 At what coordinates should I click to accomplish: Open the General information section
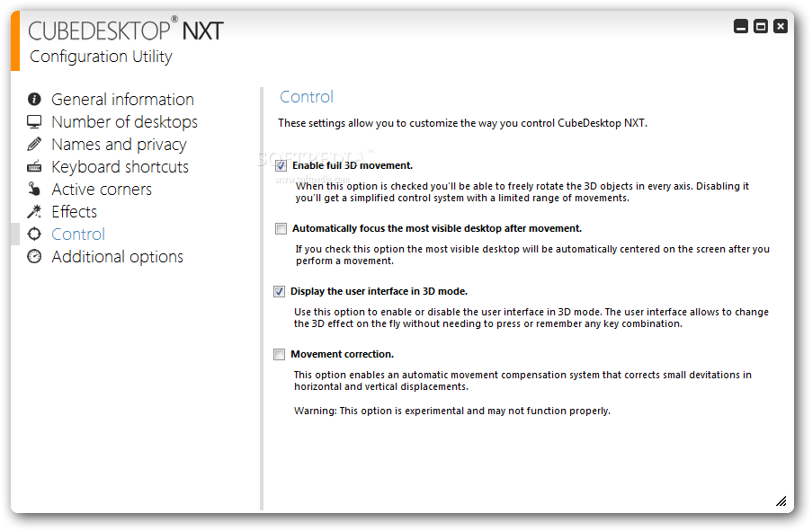click(122, 99)
